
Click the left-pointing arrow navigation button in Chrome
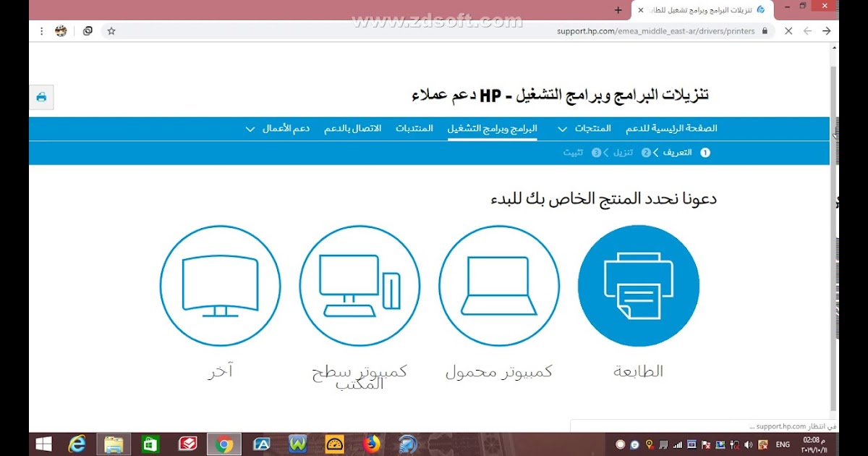click(808, 31)
